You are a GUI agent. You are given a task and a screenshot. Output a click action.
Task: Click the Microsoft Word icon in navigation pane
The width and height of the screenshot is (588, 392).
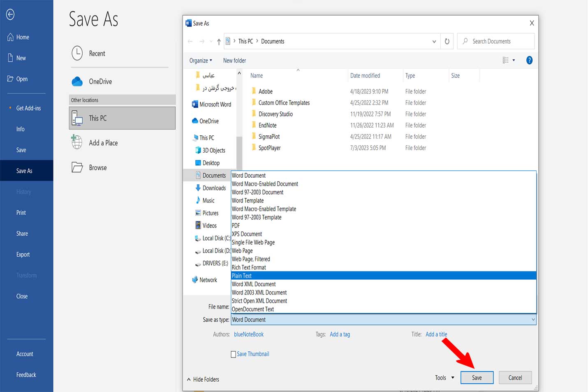(195, 104)
